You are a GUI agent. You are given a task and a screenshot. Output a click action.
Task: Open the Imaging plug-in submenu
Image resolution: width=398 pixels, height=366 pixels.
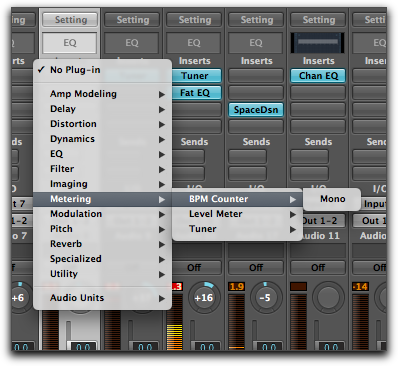click(x=102, y=184)
